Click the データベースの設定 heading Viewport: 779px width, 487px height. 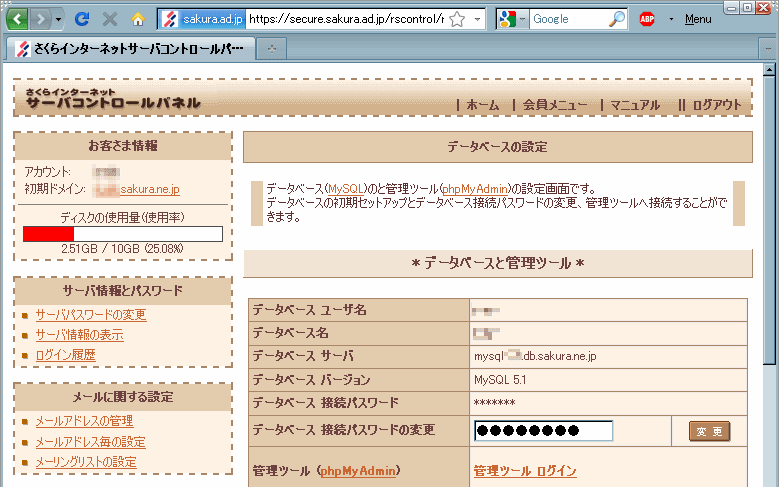click(x=497, y=147)
